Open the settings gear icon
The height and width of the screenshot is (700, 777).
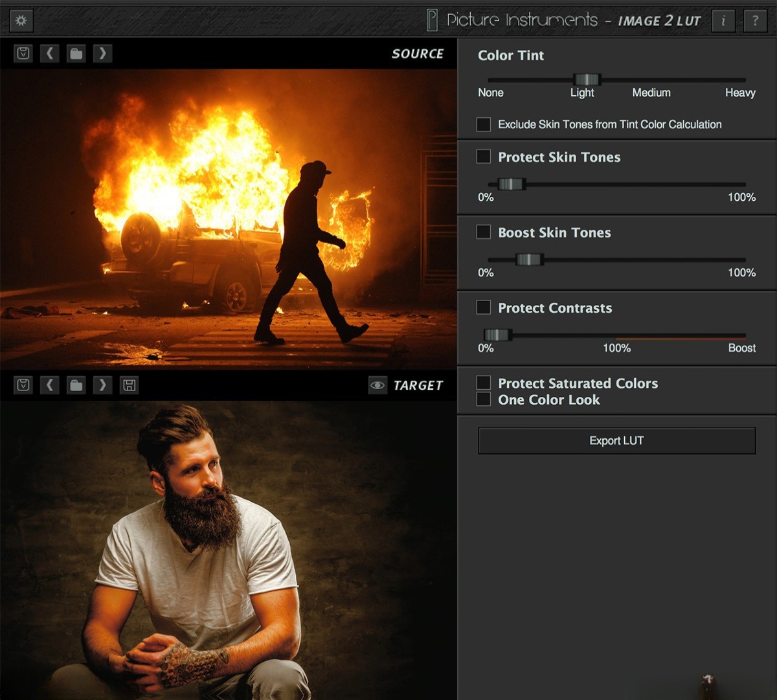pyautogui.click(x=21, y=20)
